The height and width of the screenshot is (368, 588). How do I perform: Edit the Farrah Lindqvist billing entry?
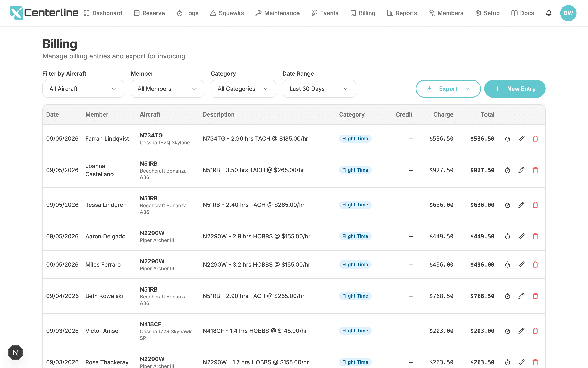tap(521, 139)
